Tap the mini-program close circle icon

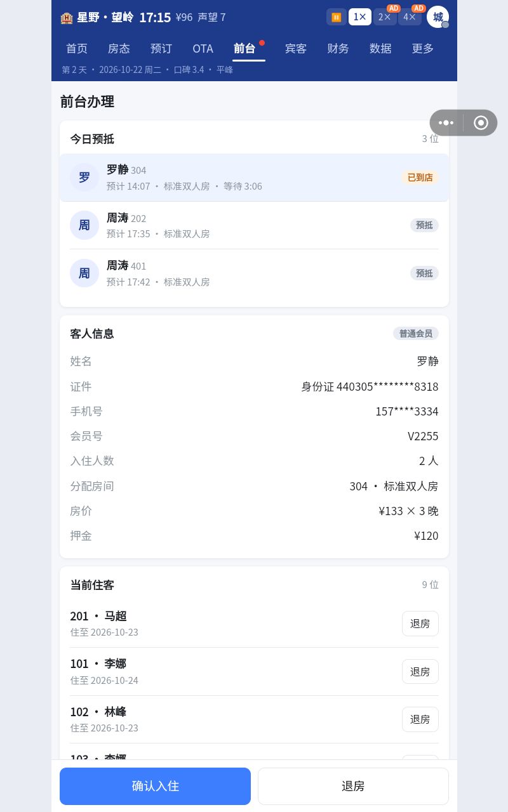click(x=481, y=122)
